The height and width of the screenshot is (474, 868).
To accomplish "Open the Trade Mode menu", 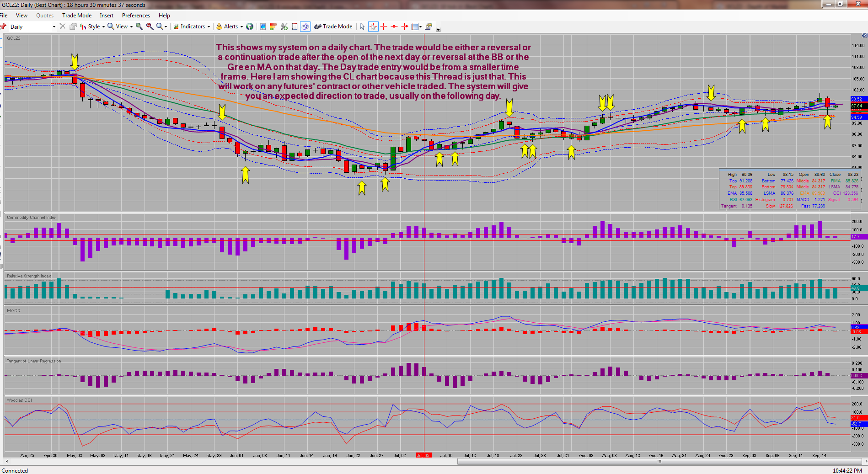I will pos(77,16).
